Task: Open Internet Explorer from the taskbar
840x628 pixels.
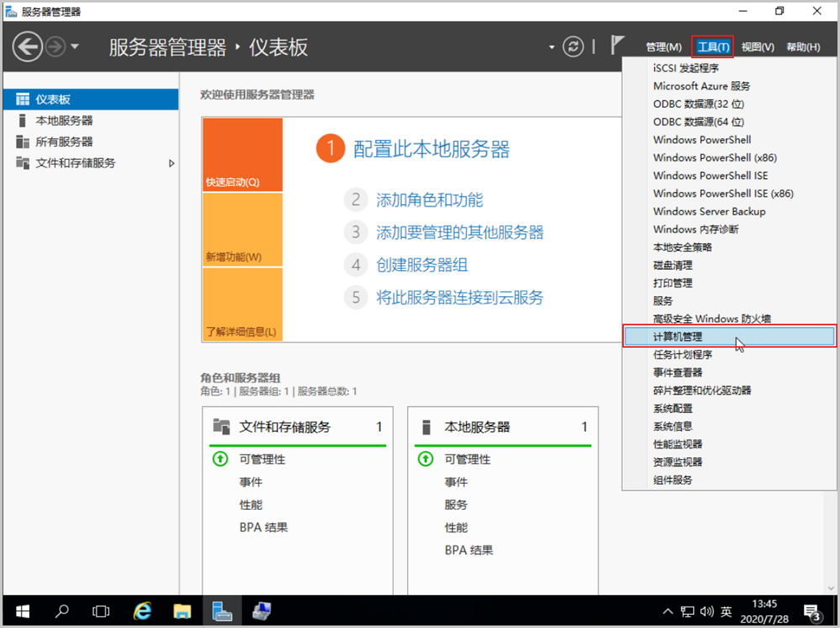Action: [x=144, y=611]
